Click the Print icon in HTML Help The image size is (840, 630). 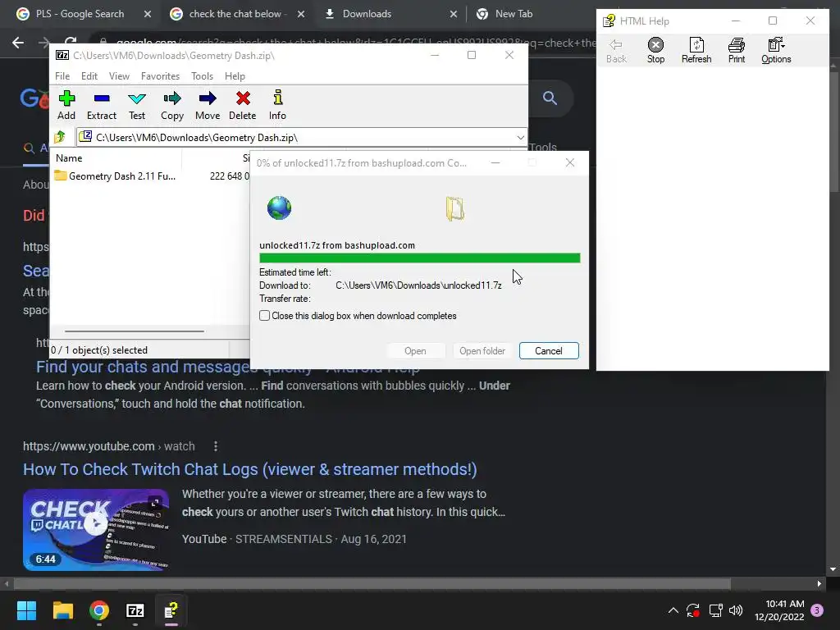pyautogui.click(x=737, y=51)
